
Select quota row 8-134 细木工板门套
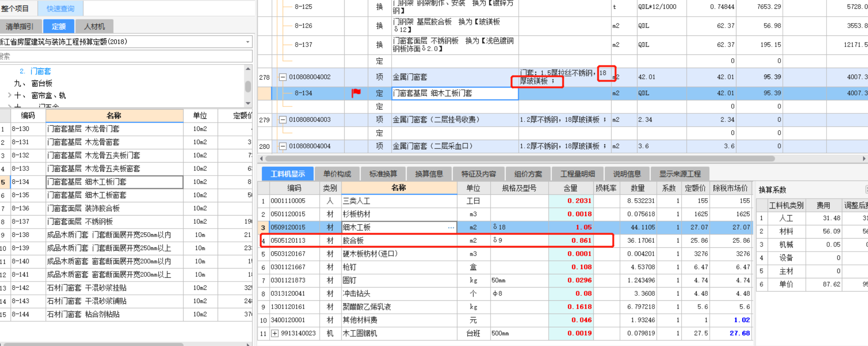coord(126,182)
